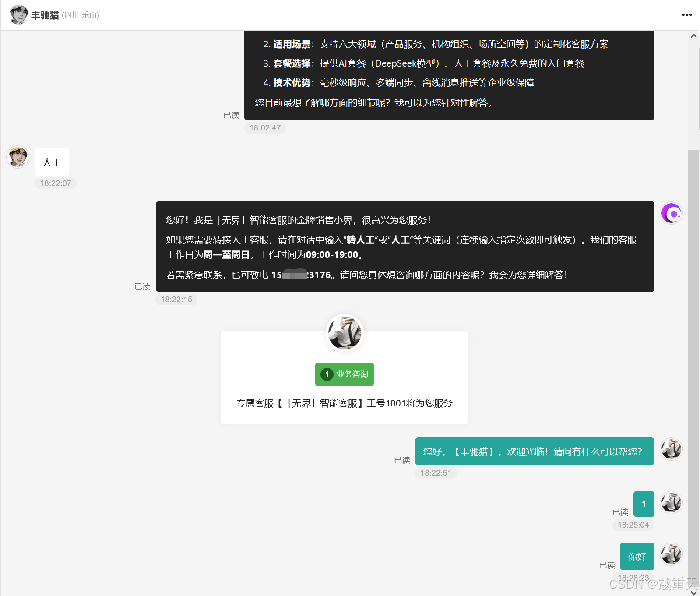Click the 人工 message bubble
The height and width of the screenshot is (596, 700).
coord(52,162)
